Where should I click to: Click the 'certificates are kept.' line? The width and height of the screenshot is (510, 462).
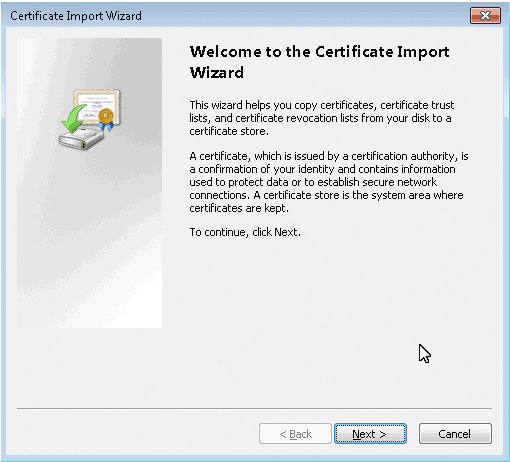pyautogui.click(x=239, y=208)
